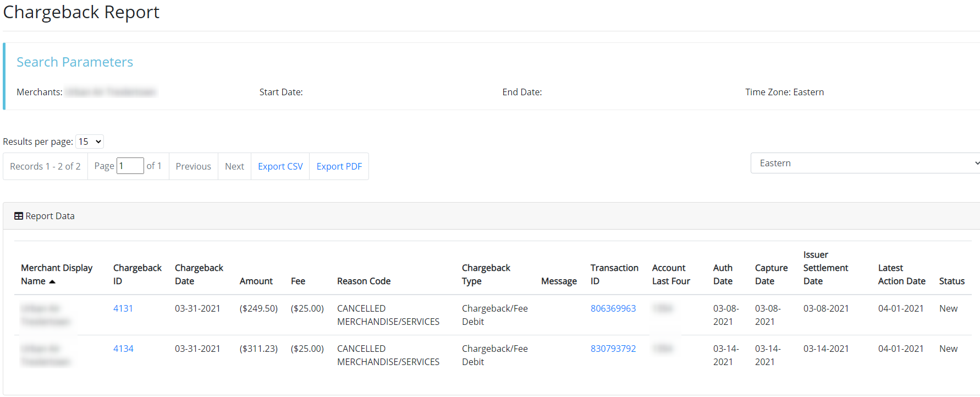Click the Records 1 - 2 of 2 label

(x=45, y=166)
